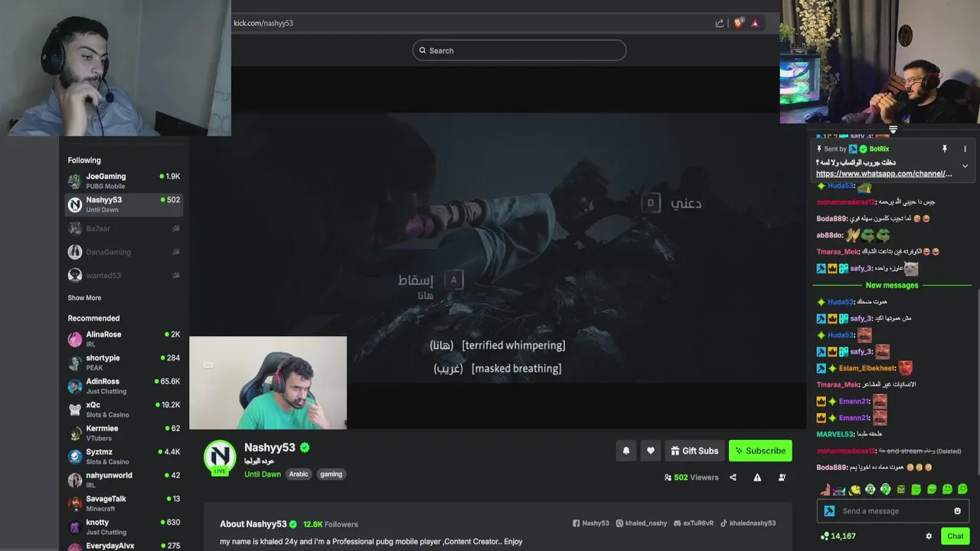
Task: Click the verified badge next to Nashyy53 title
Action: 305,448
